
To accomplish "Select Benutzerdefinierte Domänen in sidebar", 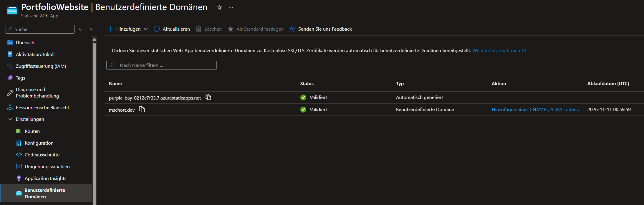I will tap(46, 193).
